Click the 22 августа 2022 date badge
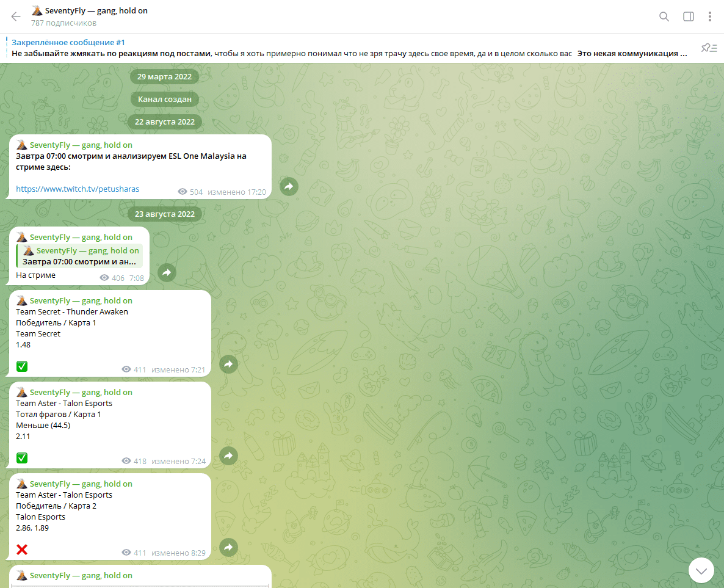The height and width of the screenshot is (588, 724). click(165, 122)
